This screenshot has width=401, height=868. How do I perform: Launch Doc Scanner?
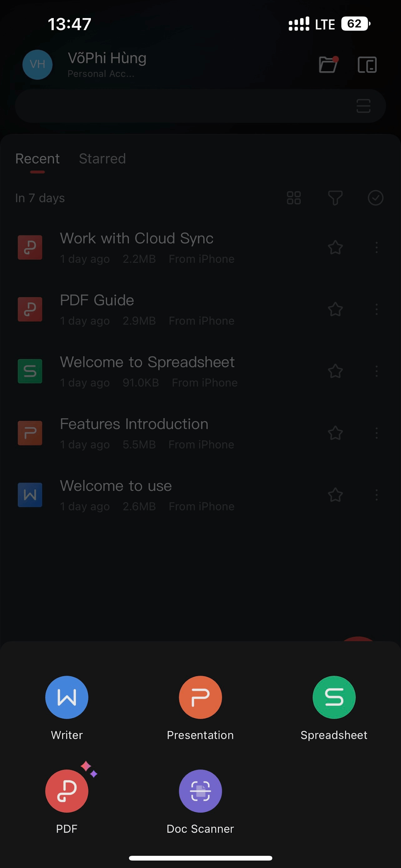tap(200, 791)
